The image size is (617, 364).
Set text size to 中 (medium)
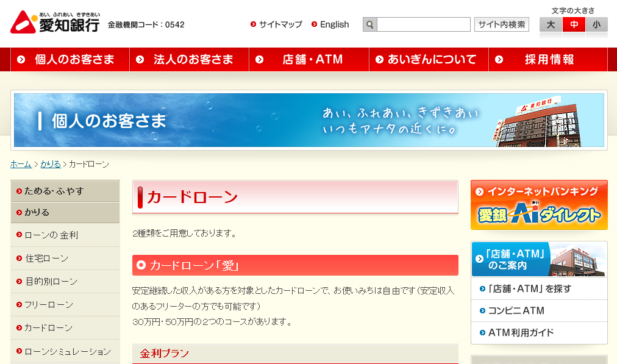[574, 25]
